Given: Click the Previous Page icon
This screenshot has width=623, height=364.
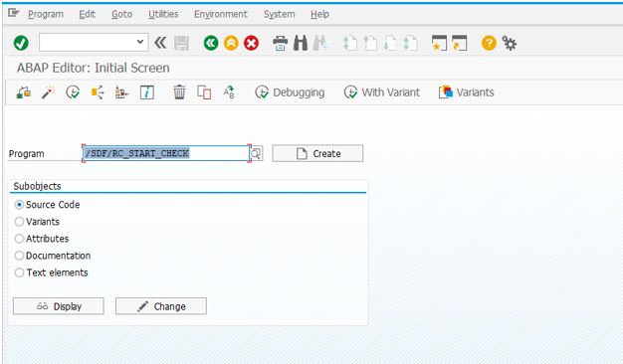Looking at the screenshot, I should pos(370,43).
